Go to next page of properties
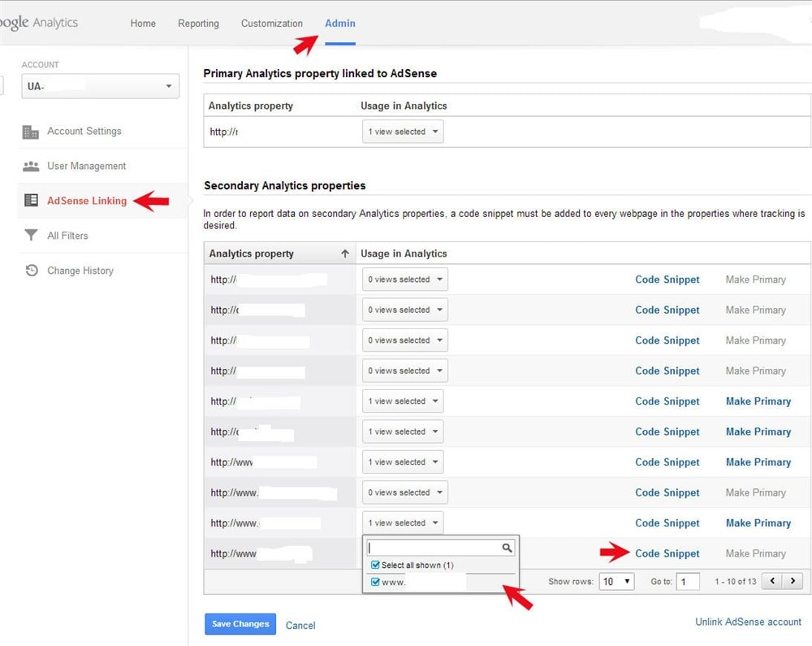 (x=793, y=581)
